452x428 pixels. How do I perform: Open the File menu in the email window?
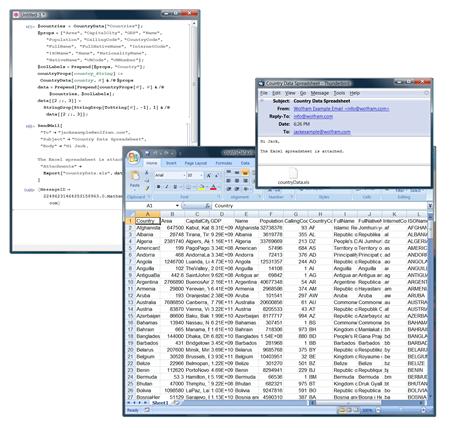pos(264,93)
